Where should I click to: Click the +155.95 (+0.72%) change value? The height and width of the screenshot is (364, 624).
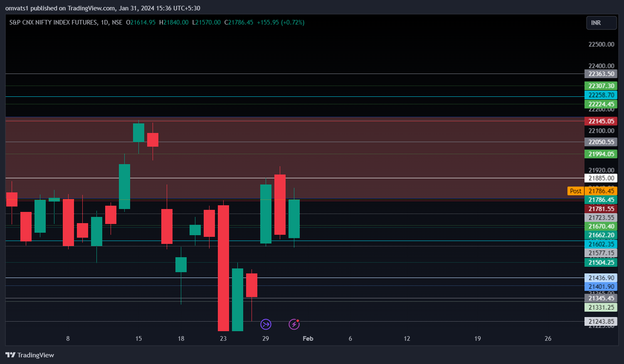(x=281, y=22)
